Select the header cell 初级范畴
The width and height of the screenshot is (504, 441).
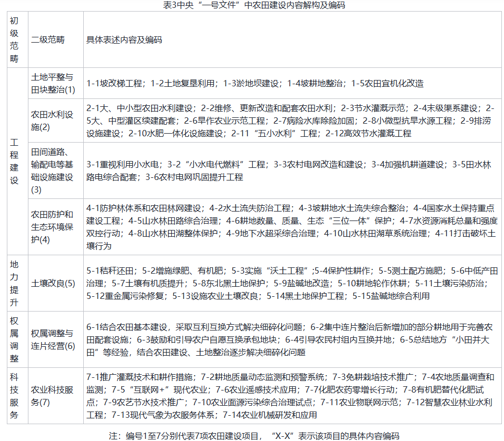tap(15, 36)
